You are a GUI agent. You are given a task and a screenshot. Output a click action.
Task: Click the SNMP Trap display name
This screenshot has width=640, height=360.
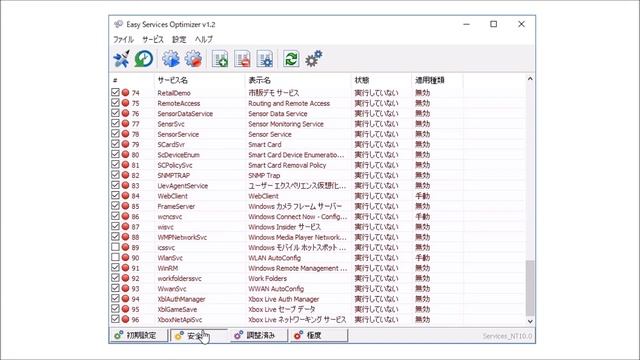(x=264, y=175)
